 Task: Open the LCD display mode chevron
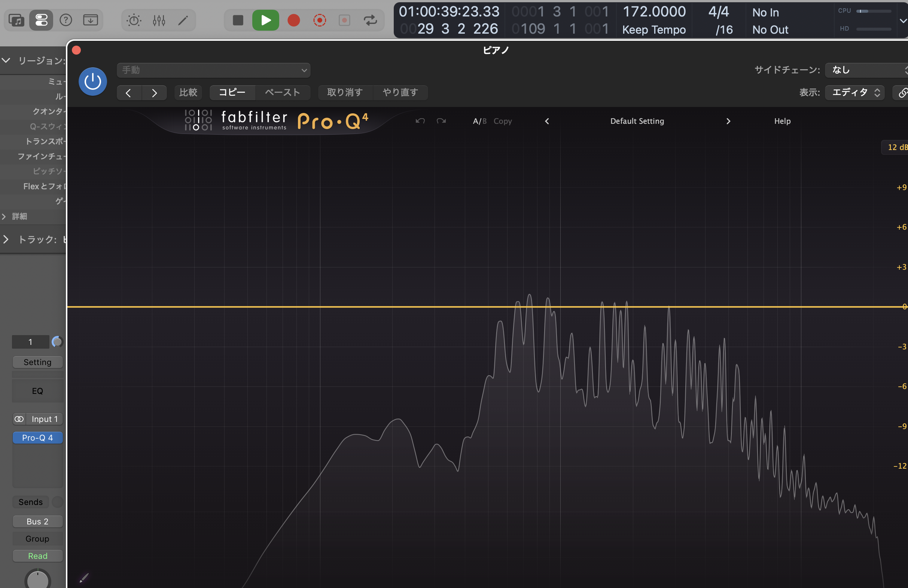click(903, 21)
